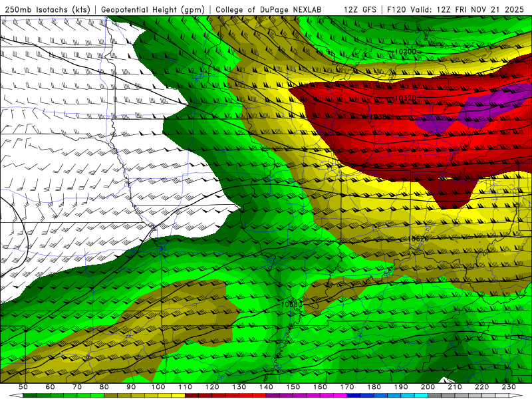Click the 170 value on the legend

coord(347,387)
